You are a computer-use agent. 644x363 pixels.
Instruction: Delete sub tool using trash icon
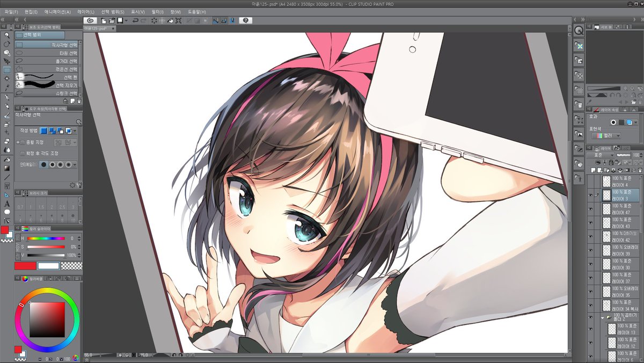tap(79, 100)
